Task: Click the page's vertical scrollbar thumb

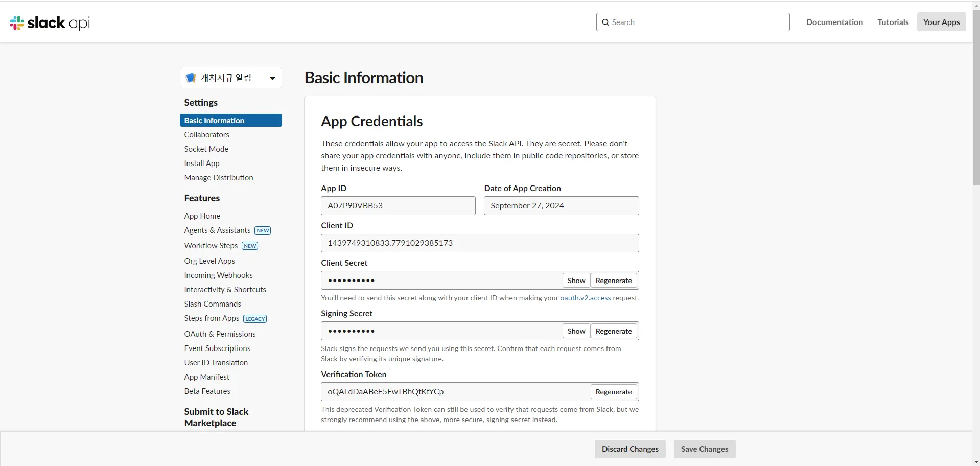Action: 976,97
